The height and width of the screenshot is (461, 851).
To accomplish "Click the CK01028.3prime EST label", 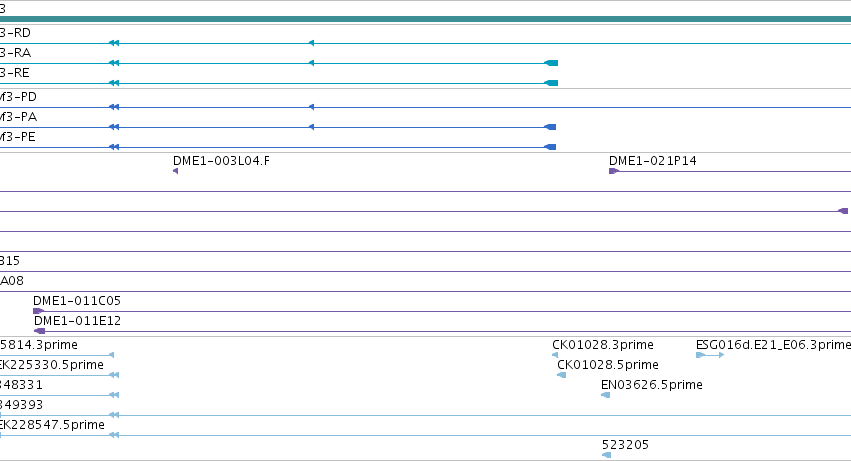I will click(602, 345).
